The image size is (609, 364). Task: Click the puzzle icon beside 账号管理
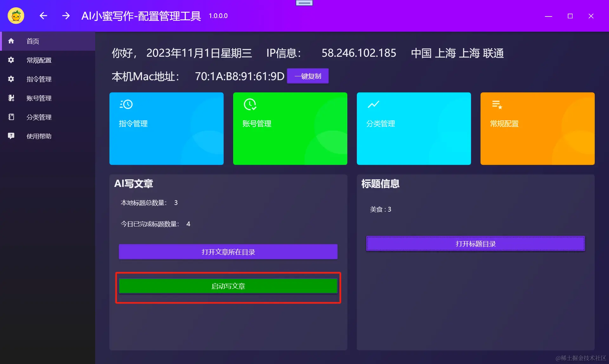tap(11, 98)
